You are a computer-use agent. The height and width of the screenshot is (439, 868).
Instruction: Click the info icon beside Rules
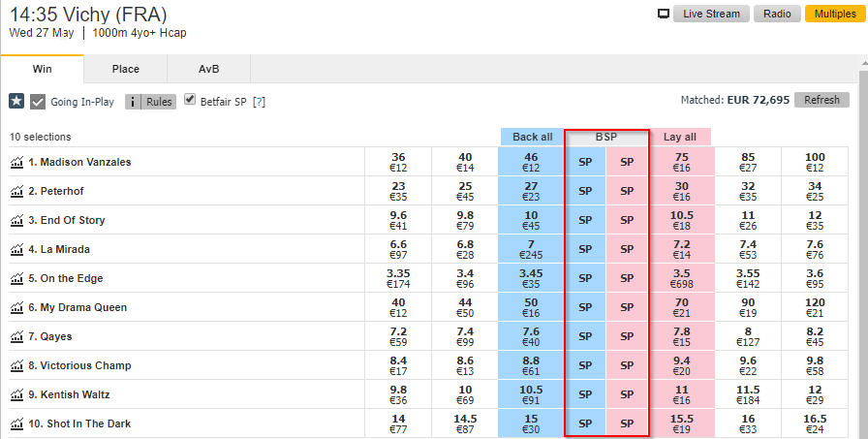coord(133,102)
